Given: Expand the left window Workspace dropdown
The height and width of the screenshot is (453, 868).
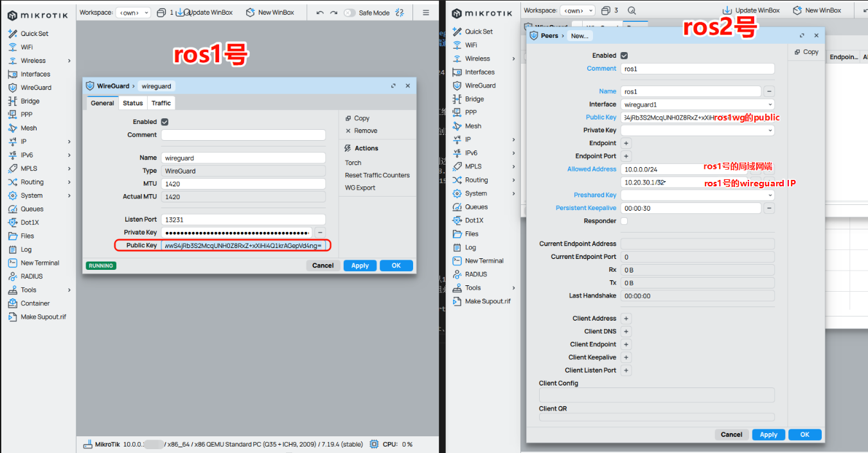Looking at the screenshot, I should click(x=133, y=12).
